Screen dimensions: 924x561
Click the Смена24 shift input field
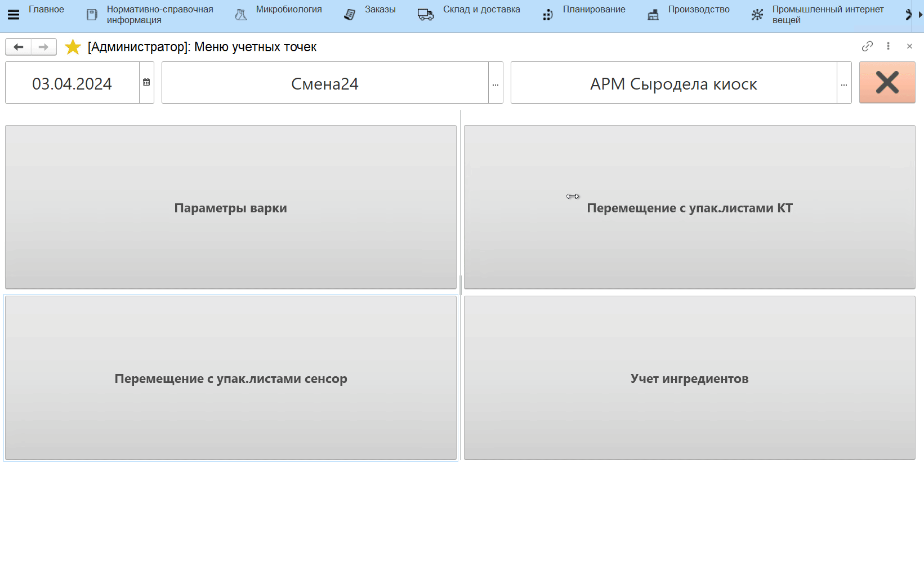point(324,83)
